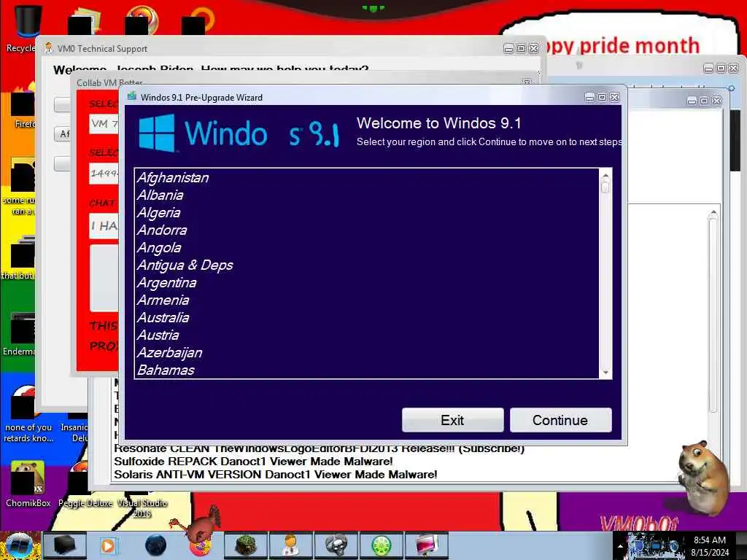Viewport: 747px width, 560px height.
Task: Open the Start menu orb
Action: point(19,545)
